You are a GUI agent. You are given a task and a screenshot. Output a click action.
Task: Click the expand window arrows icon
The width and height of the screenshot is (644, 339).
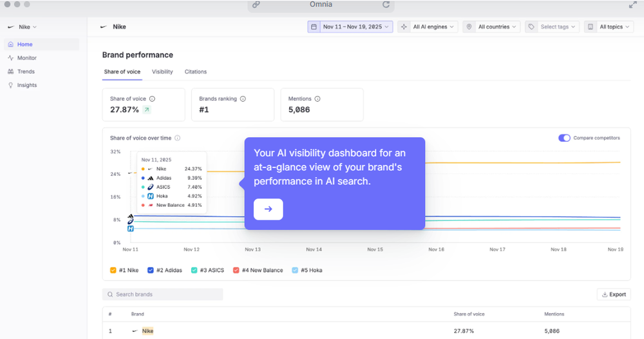coord(633,5)
